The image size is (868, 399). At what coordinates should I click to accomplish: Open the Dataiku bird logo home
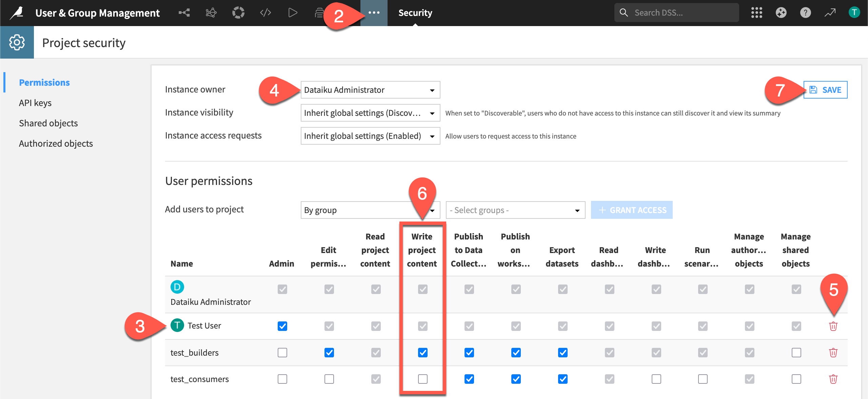(x=17, y=13)
